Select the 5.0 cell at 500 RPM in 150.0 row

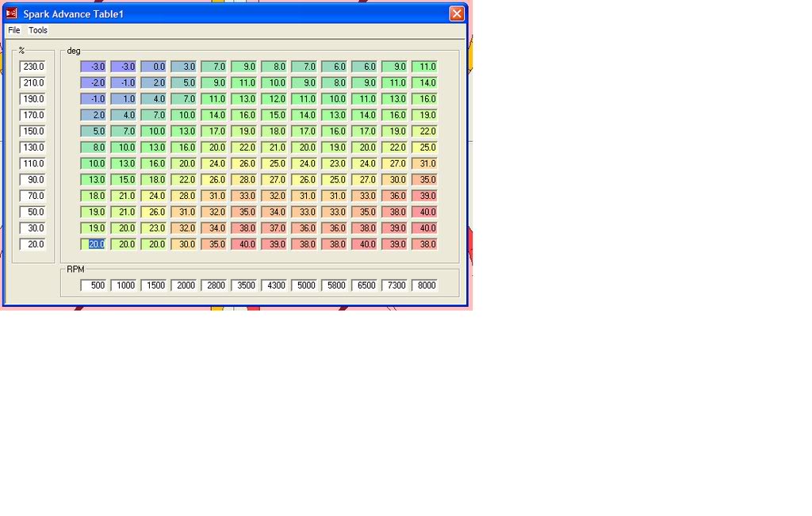93,131
